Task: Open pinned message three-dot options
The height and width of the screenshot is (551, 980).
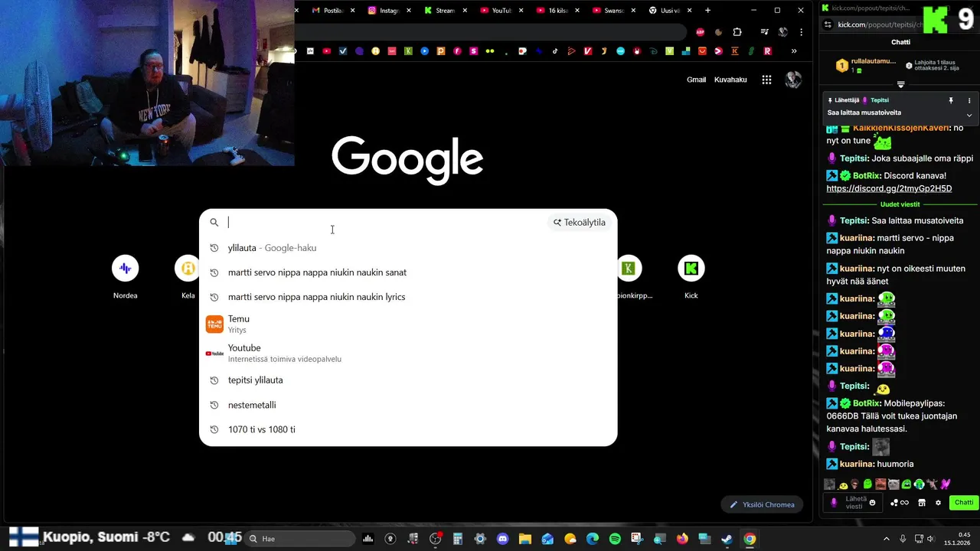Action: (x=969, y=100)
